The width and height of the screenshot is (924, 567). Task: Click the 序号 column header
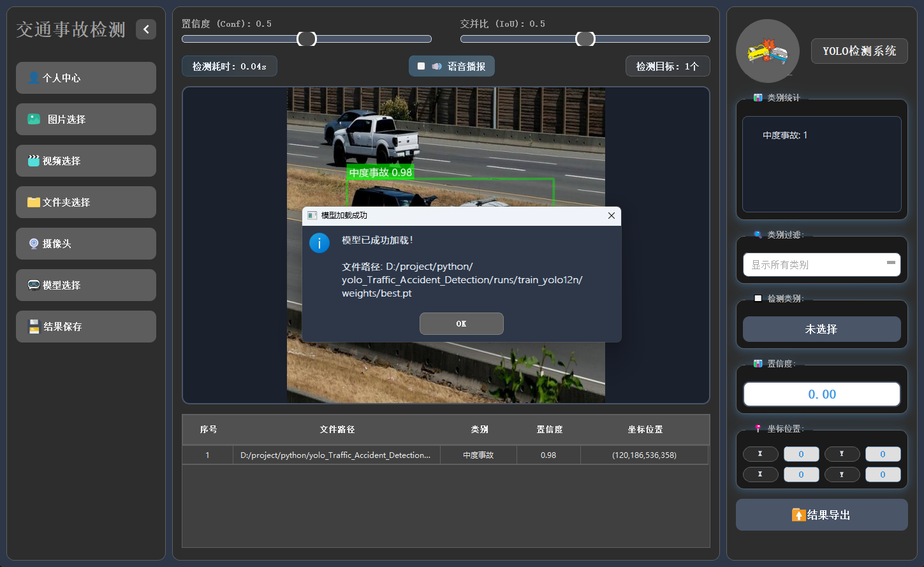(x=209, y=429)
